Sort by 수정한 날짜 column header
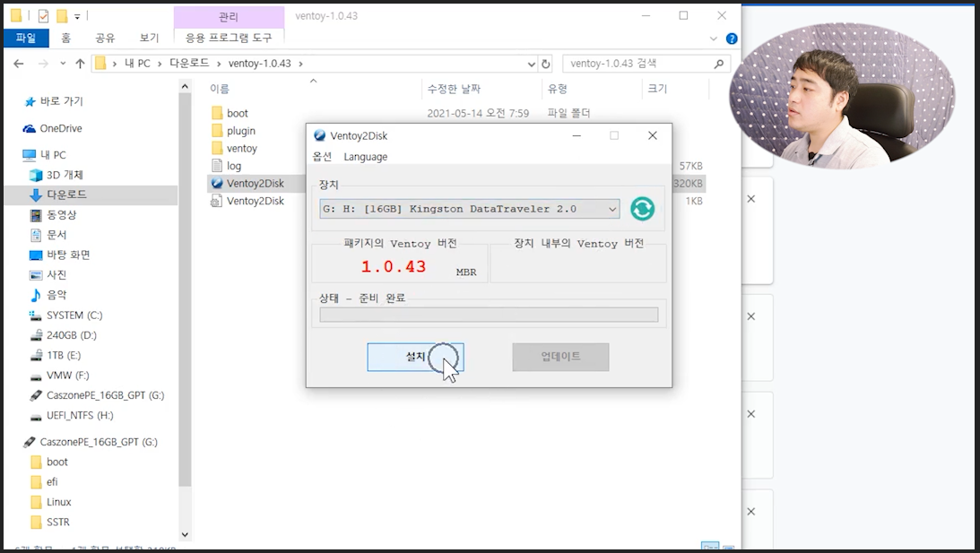The image size is (980, 553). point(454,89)
